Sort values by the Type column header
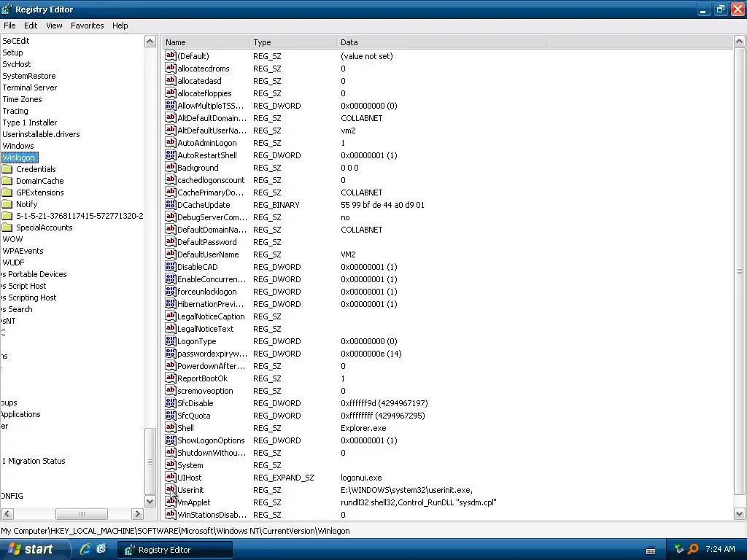Screen dimensions: 747x560 point(293,42)
